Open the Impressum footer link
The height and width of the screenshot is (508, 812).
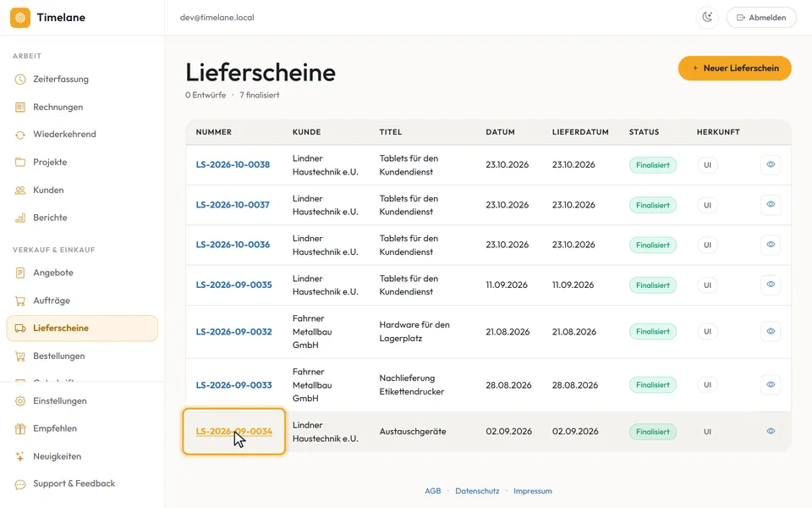(x=532, y=491)
